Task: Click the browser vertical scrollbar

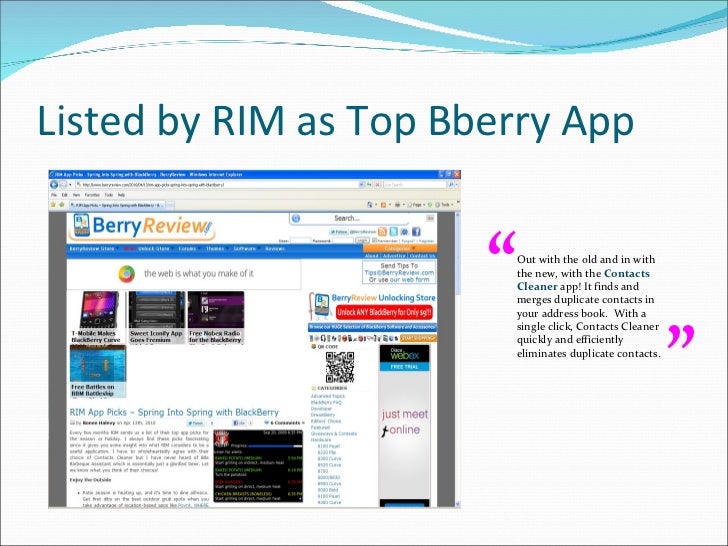Action: (457, 359)
